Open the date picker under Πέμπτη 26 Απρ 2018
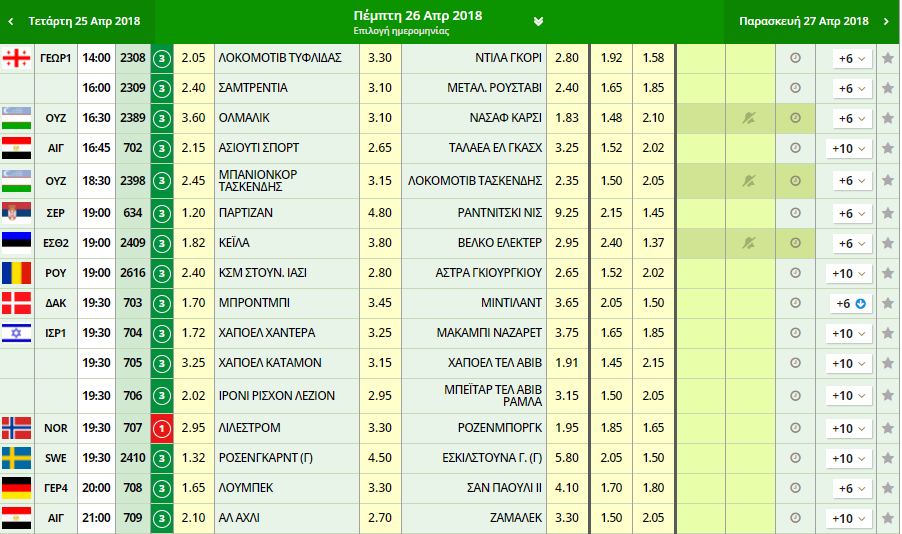The width and height of the screenshot is (902, 534). pyautogui.click(x=539, y=21)
